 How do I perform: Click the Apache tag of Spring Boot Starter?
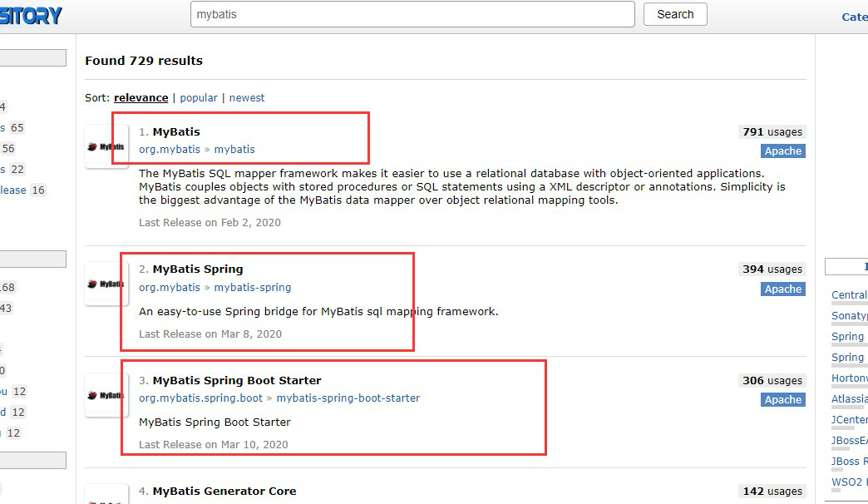pyautogui.click(x=782, y=400)
